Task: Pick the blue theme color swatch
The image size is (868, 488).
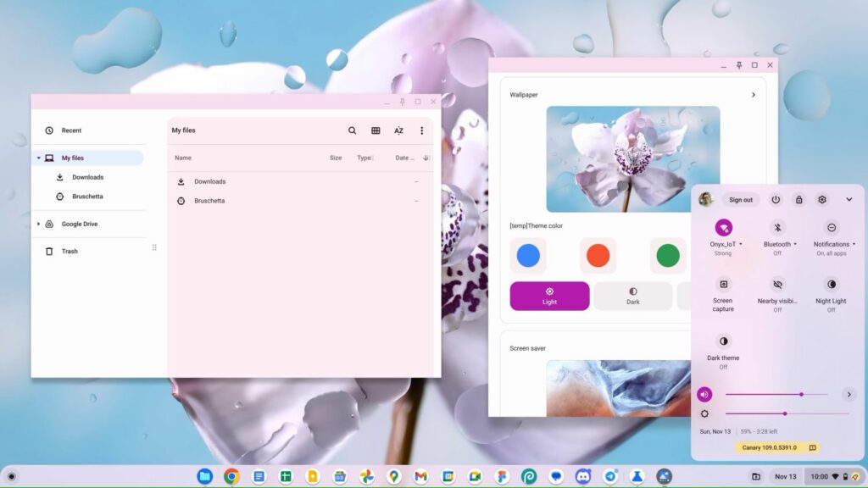Action: [x=528, y=256]
